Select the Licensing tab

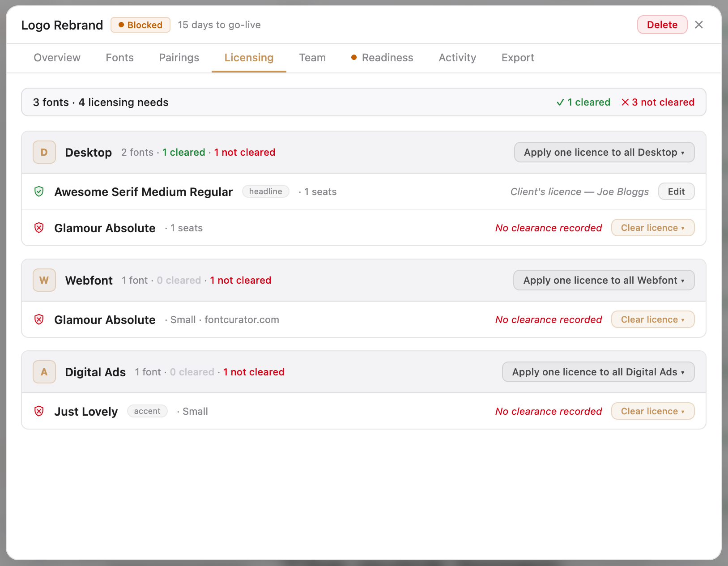249,58
